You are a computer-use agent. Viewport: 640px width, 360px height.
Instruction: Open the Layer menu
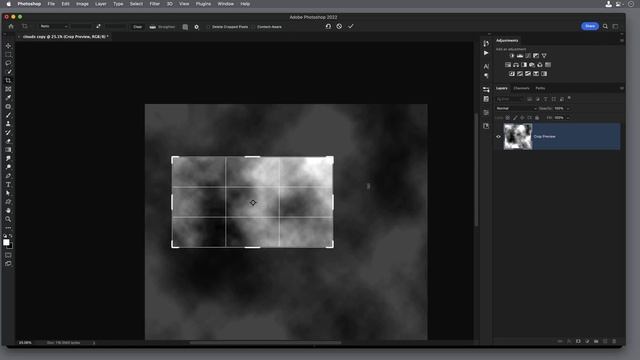coord(101,4)
